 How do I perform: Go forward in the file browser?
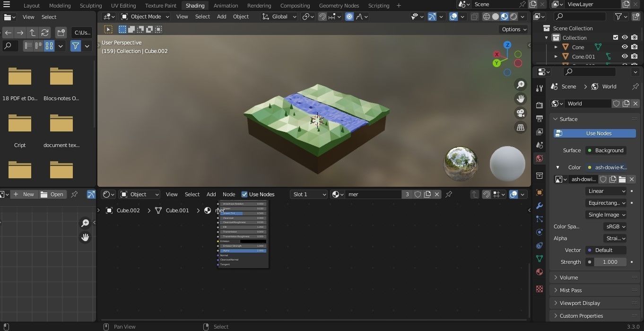point(20,33)
